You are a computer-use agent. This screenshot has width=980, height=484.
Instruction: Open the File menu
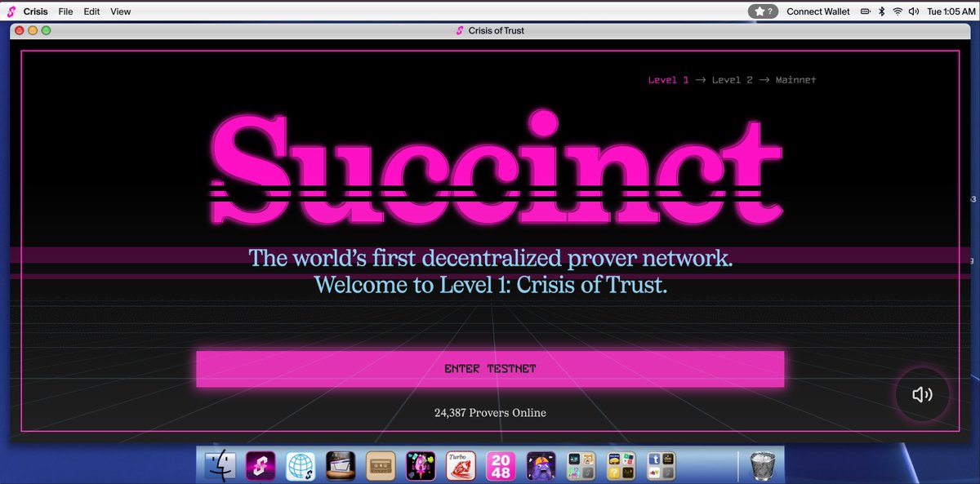tap(66, 11)
